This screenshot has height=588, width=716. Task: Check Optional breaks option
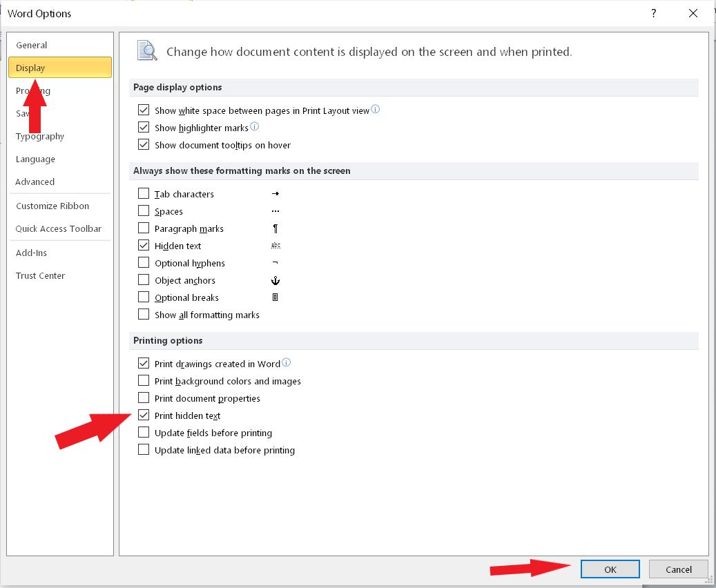pyautogui.click(x=144, y=297)
